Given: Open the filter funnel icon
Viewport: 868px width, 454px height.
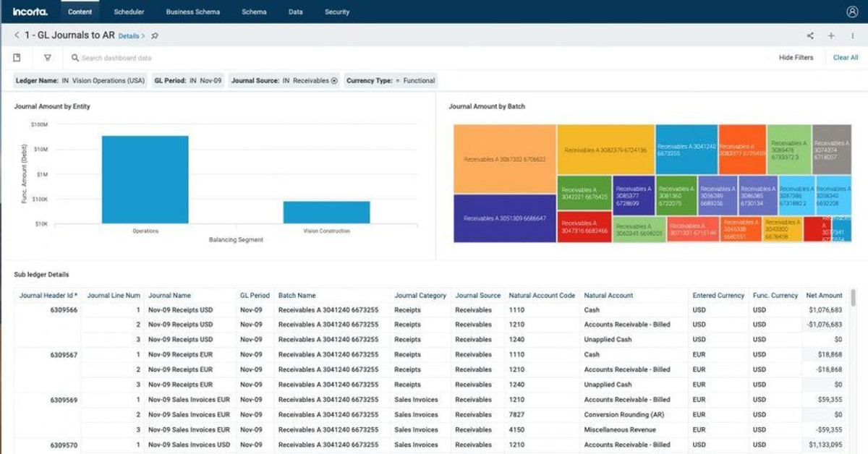Looking at the screenshot, I should (47, 58).
